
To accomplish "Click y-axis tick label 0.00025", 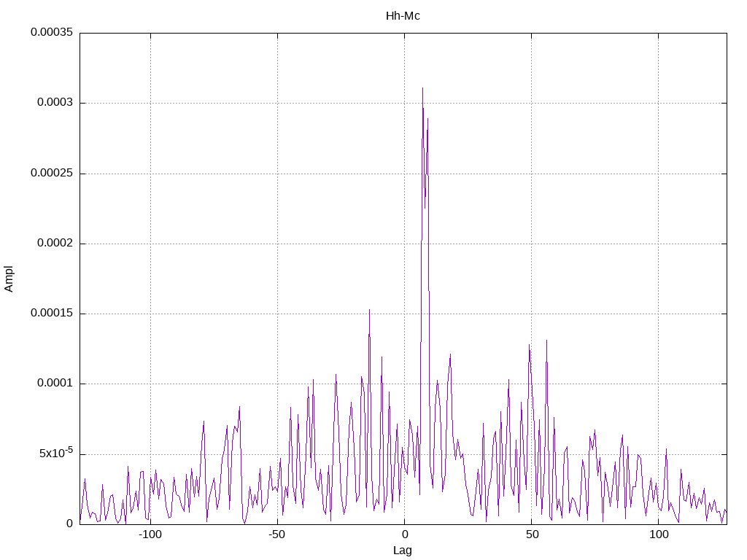I will tap(52, 173).
